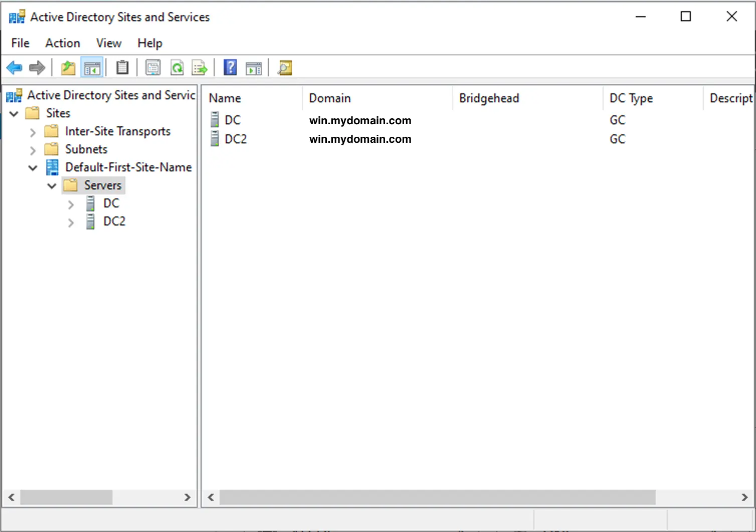This screenshot has width=756, height=532.
Task: Click the grey Forward arrow in the toolbar
Action: (37, 68)
